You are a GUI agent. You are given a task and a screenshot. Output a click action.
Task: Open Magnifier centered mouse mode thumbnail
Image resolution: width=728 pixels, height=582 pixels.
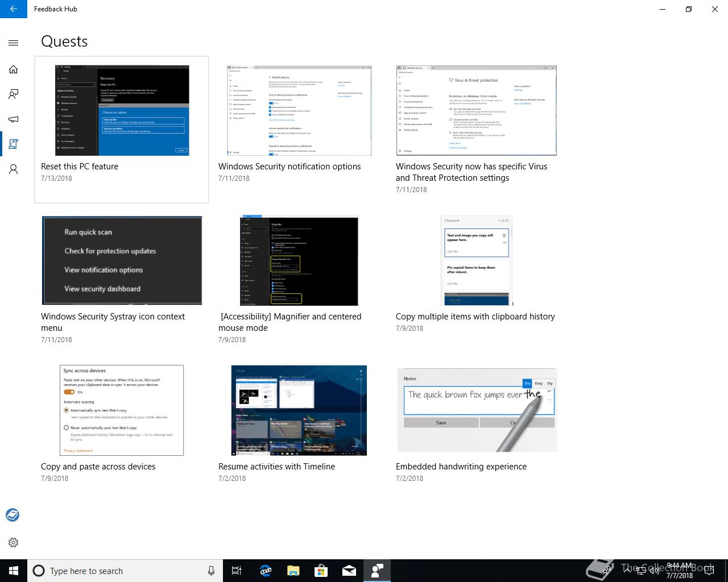pos(299,260)
